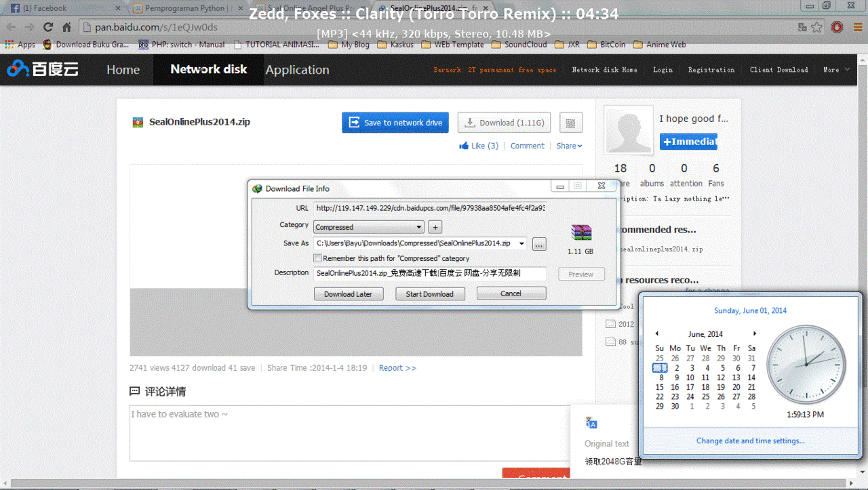Open Home in Baidu navigation

[x=123, y=70]
